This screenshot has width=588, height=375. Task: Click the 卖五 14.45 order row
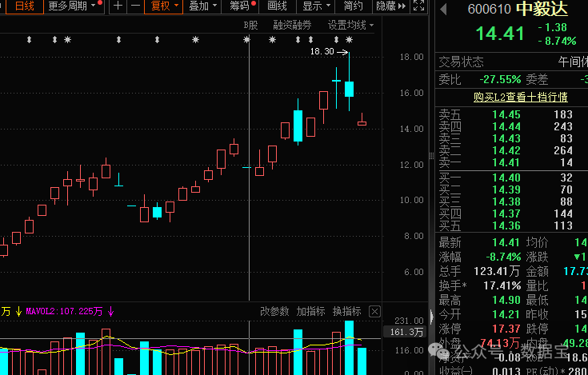click(506, 114)
